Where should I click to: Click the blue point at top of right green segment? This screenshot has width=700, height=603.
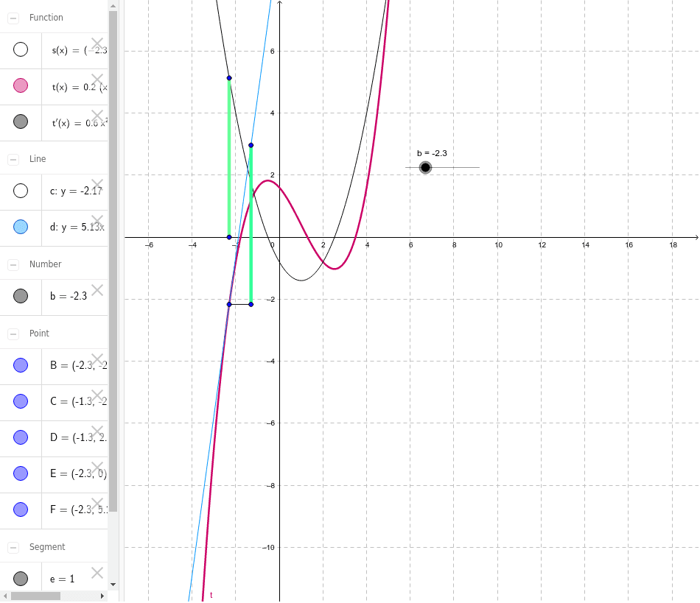(251, 145)
